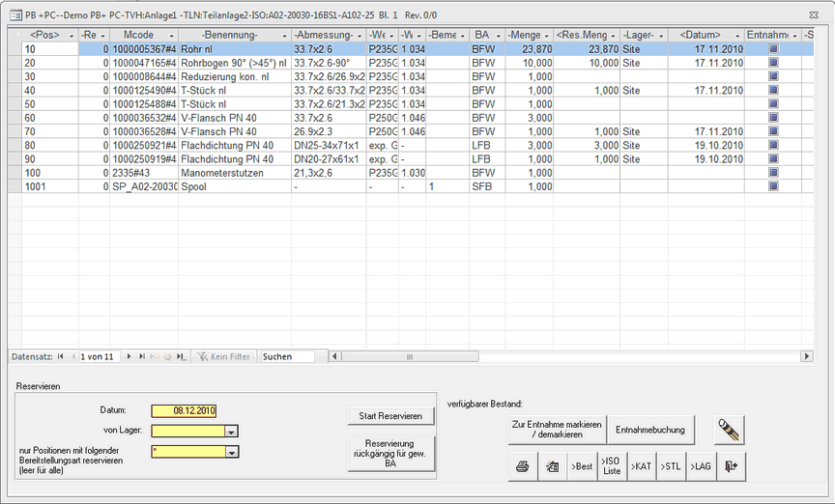The width and height of the screenshot is (835, 504).
Task: Go to first record in navigator
Action: pyautogui.click(x=61, y=356)
